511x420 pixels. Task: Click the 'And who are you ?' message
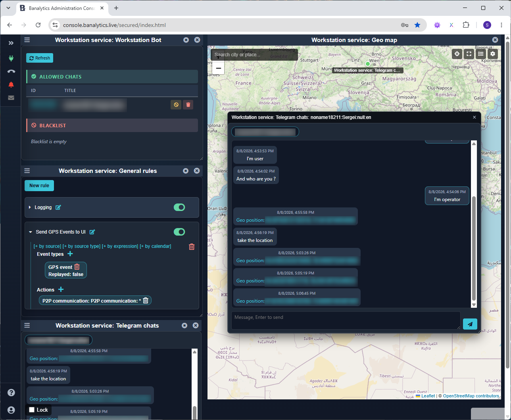point(256,175)
